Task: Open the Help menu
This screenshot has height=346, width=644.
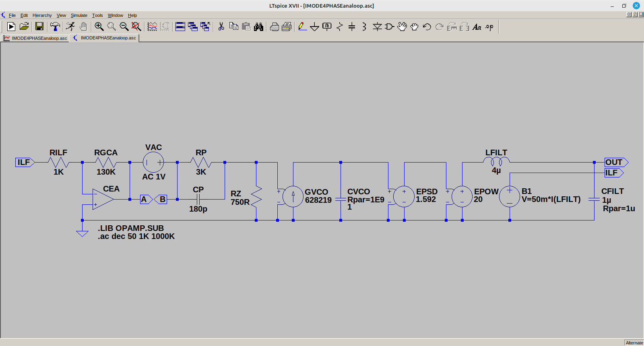Action: point(132,15)
